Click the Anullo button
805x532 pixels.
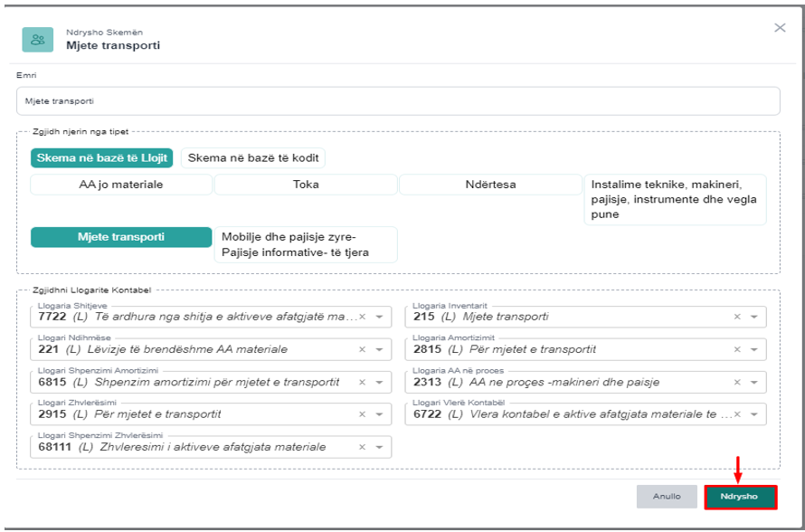(667, 497)
